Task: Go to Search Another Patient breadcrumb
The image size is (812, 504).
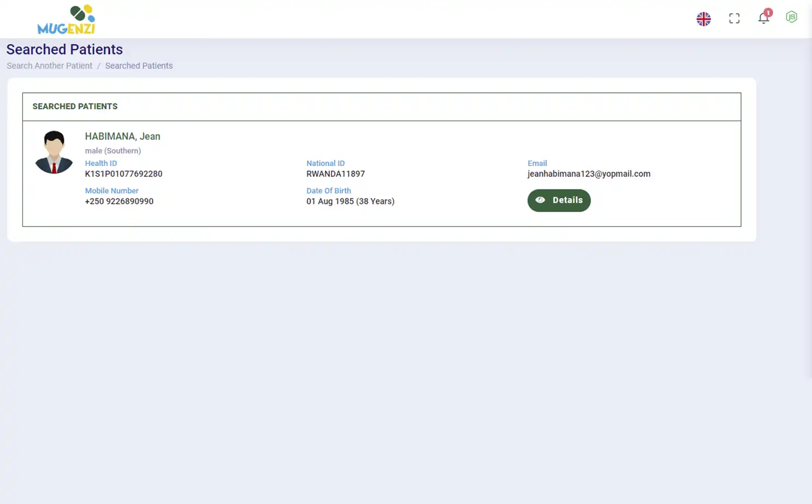Action: (49, 66)
